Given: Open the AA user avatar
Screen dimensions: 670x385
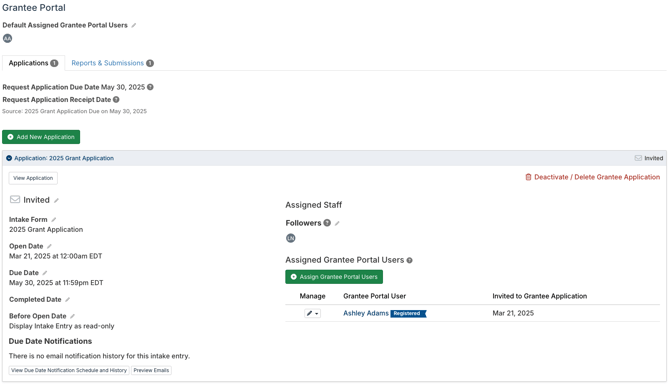Looking at the screenshot, I should pyautogui.click(x=7, y=38).
